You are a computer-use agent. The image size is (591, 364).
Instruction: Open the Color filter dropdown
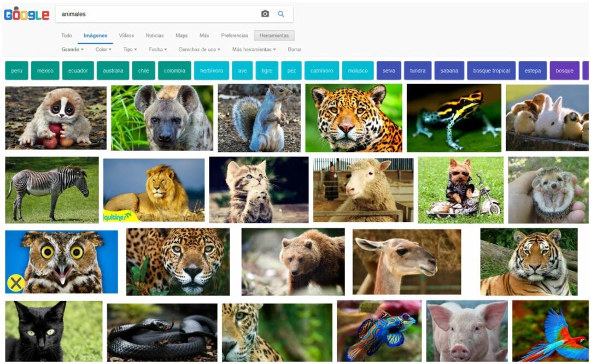102,49
